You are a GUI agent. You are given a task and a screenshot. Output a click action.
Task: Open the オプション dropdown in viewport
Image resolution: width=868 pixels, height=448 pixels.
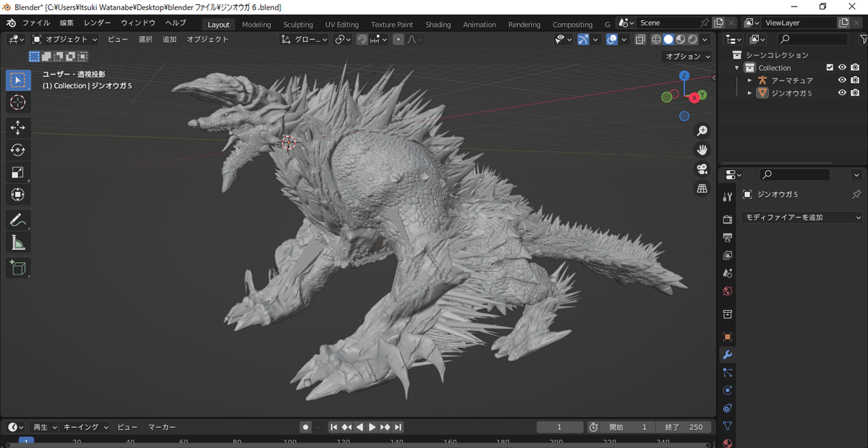tap(687, 56)
